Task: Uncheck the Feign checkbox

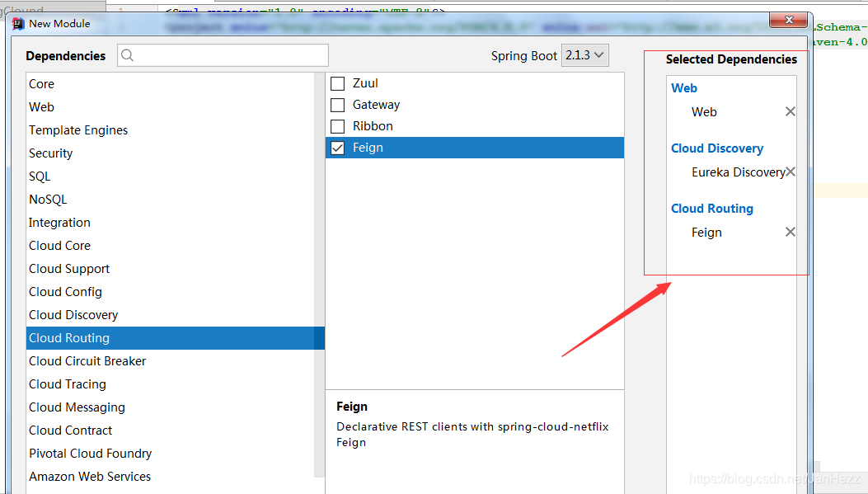Action: point(338,148)
